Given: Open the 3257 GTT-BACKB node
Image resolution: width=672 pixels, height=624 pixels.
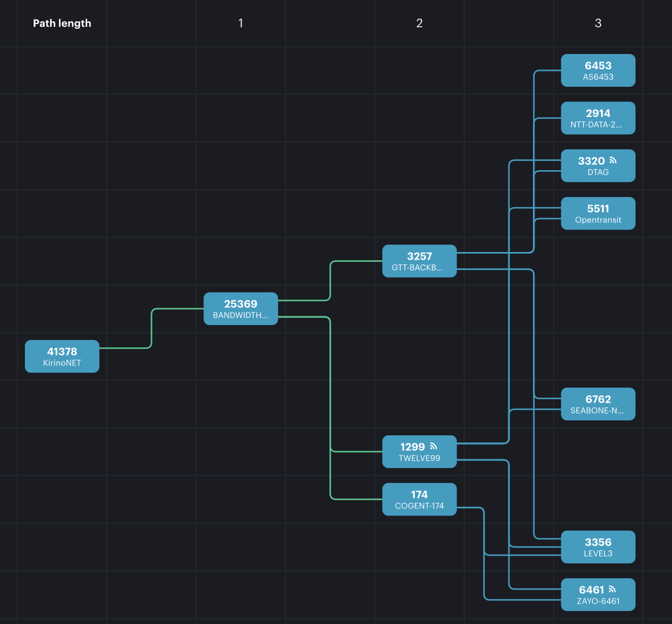Looking at the screenshot, I should [x=419, y=261].
